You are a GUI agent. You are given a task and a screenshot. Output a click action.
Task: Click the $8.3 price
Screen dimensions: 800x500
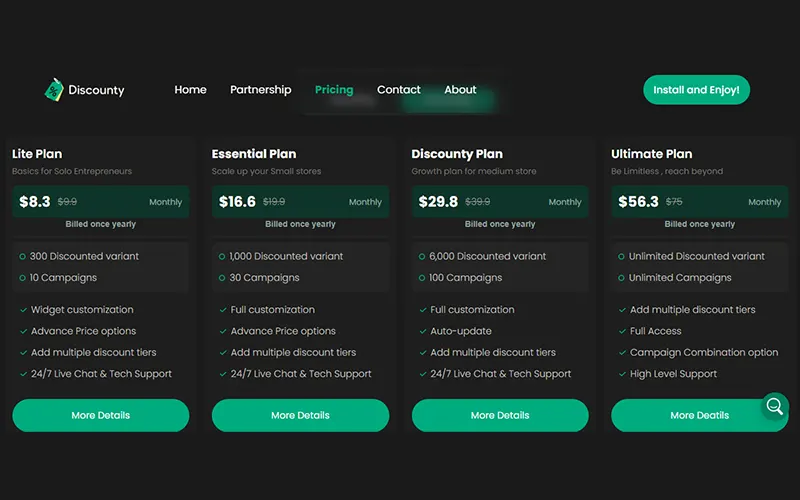coord(35,202)
